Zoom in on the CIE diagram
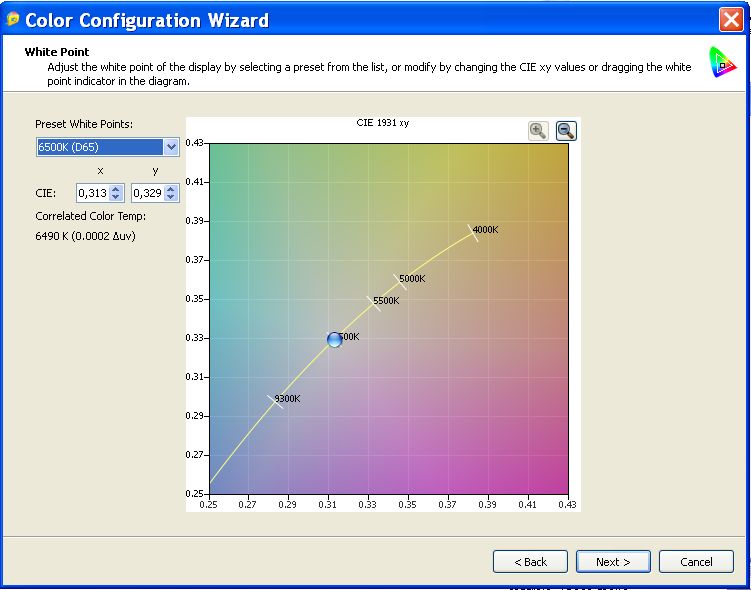 pos(538,130)
